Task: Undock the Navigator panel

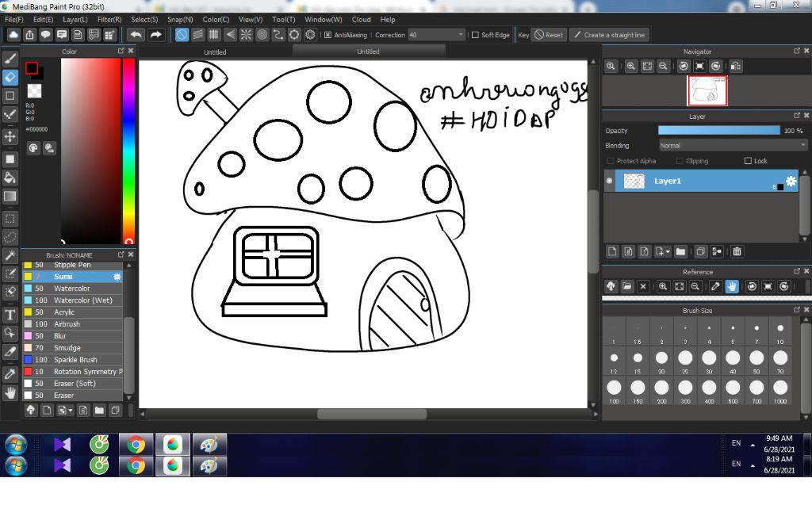Action: tap(797, 51)
